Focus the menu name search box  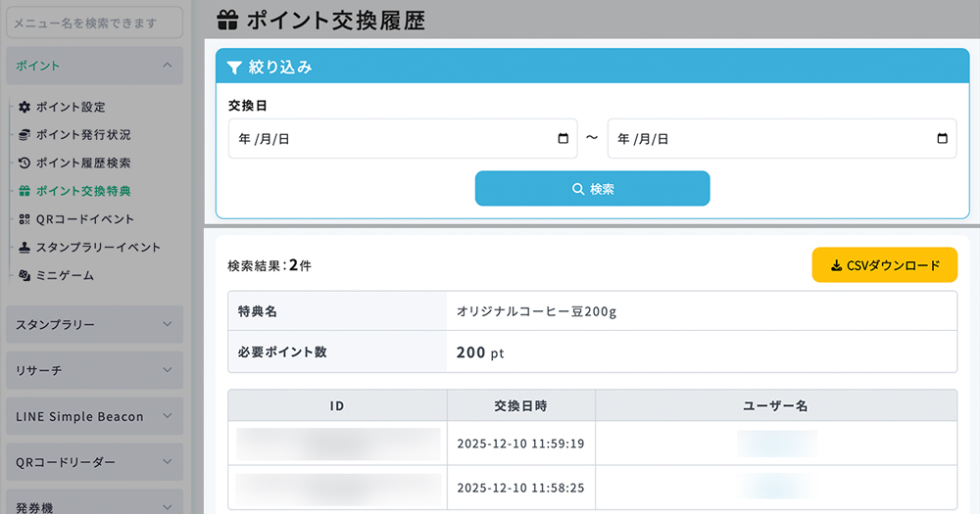[x=95, y=23]
